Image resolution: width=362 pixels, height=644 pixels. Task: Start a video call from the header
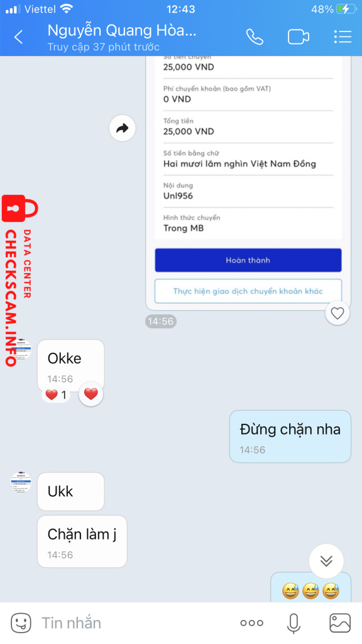pyautogui.click(x=299, y=37)
